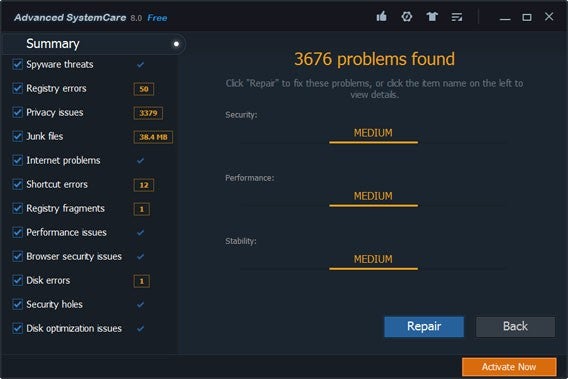
Task: Uncheck Performance issues checkbox
Action: tap(17, 232)
